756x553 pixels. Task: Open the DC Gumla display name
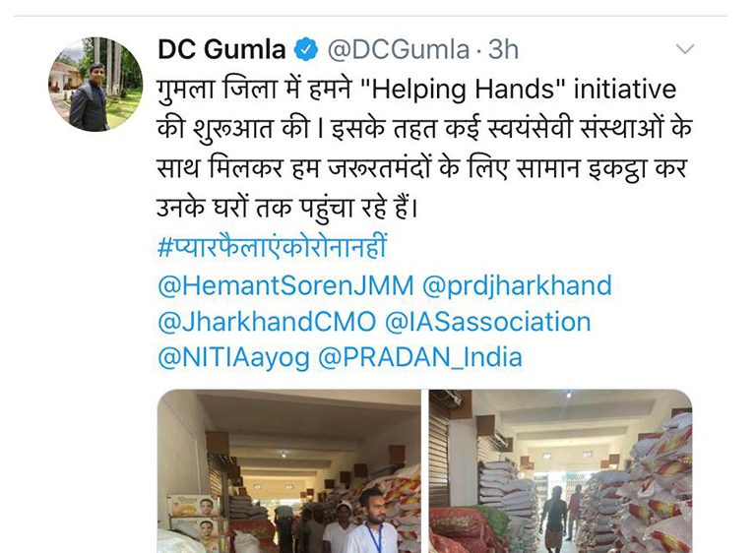pos(221,49)
